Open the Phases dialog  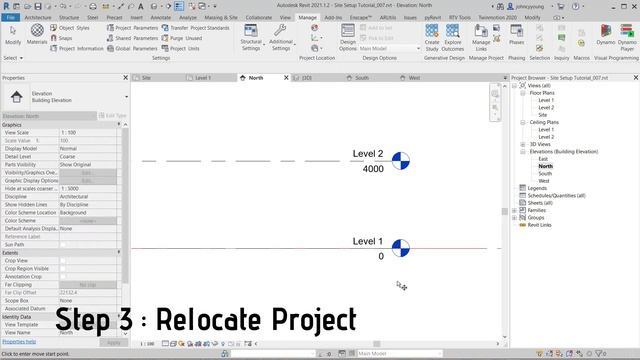(x=516, y=35)
